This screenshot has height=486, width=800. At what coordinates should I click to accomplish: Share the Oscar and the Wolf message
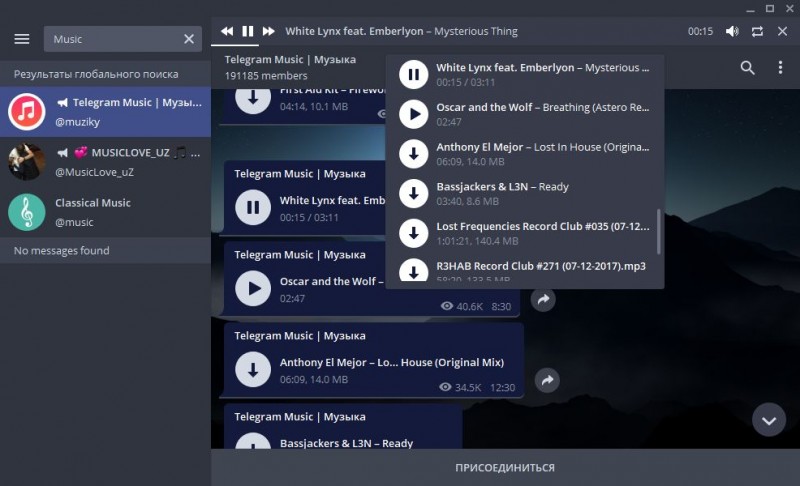[x=543, y=299]
